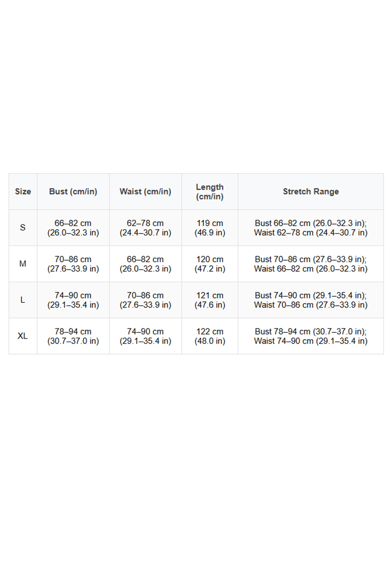
Task: Click the 74–90 cm bust cell for L
Action: pos(73,300)
